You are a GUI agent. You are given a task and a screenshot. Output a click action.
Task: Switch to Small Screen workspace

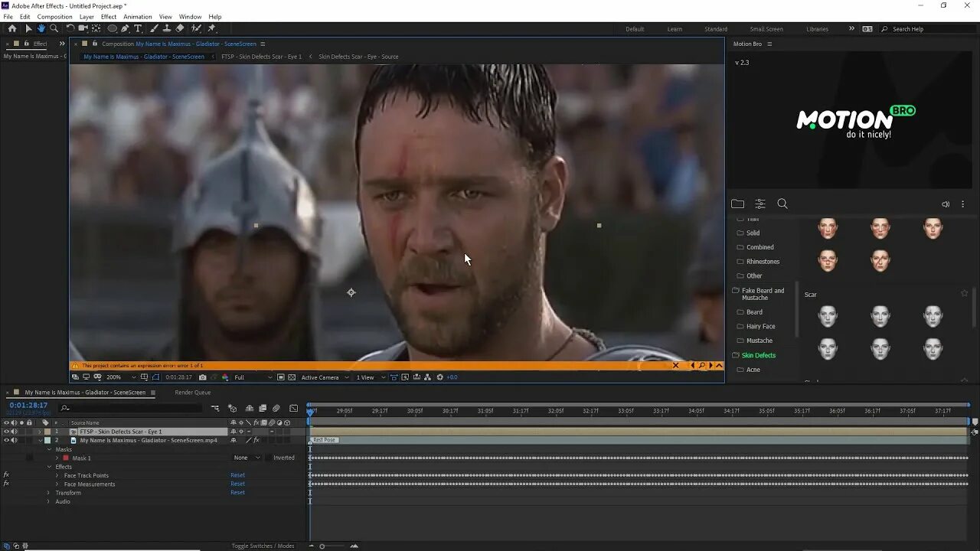(766, 29)
